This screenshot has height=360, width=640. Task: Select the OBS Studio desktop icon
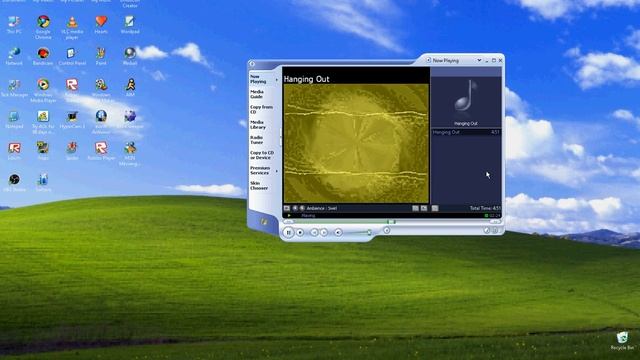[14, 182]
